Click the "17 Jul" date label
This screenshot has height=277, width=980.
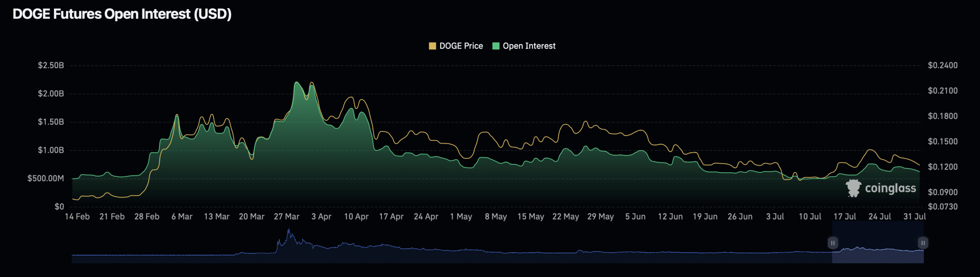(x=845, y=217)
